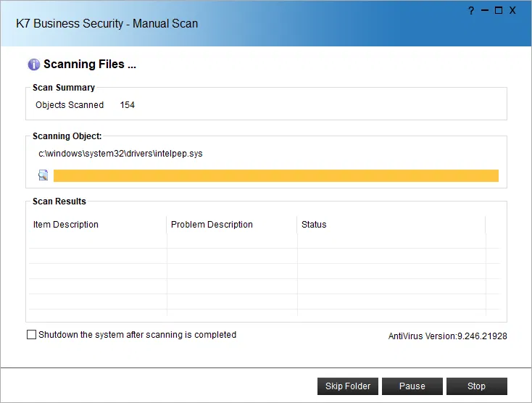The height and width of the screenshot is (403, 532).
Task: Minimize the Manual Scan window
Action: (x=484, y=11)
